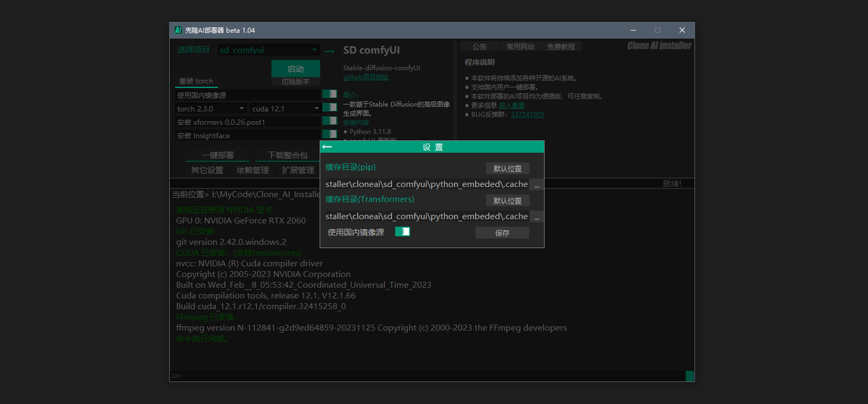The height and width of the screenshot is (404, 868).
Task: Click the '● Python 3.11.8' entry
Action: point(367,132)
